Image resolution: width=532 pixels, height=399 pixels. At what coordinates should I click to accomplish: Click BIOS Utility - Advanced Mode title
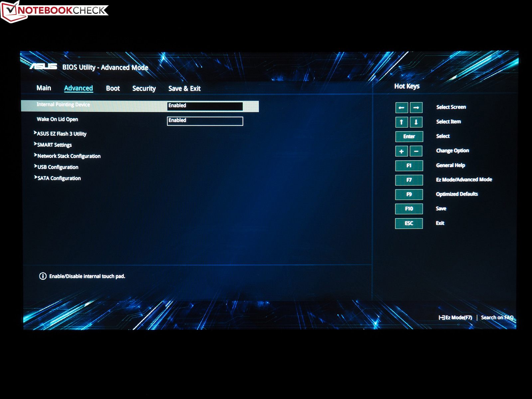[x=105, y=67]
